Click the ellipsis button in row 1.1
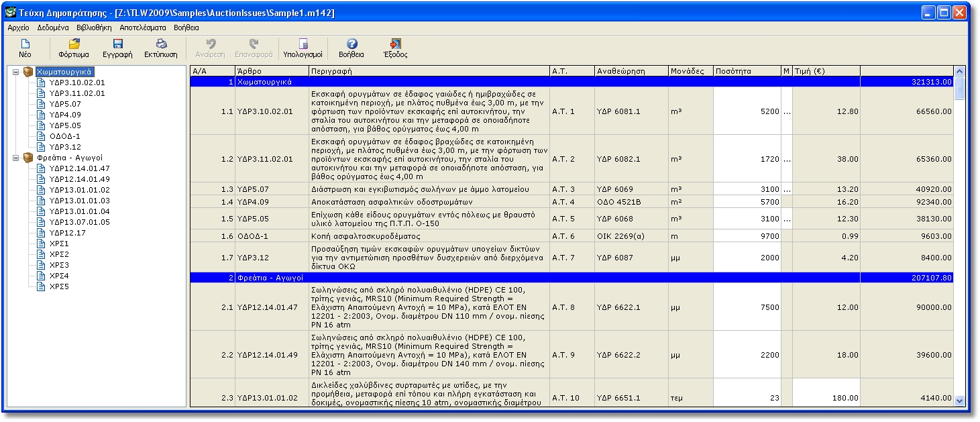The image size is (980, 422). pyautogui.click(x=786, y=111)
